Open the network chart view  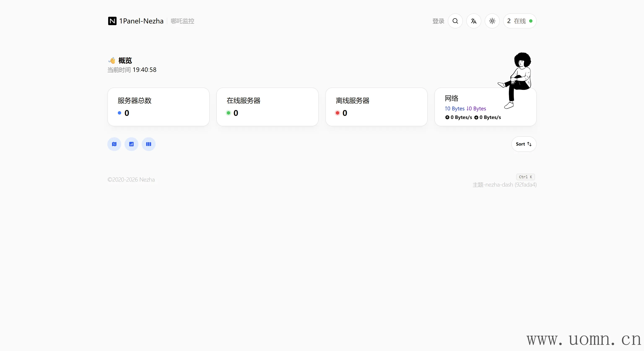[131, 144]
